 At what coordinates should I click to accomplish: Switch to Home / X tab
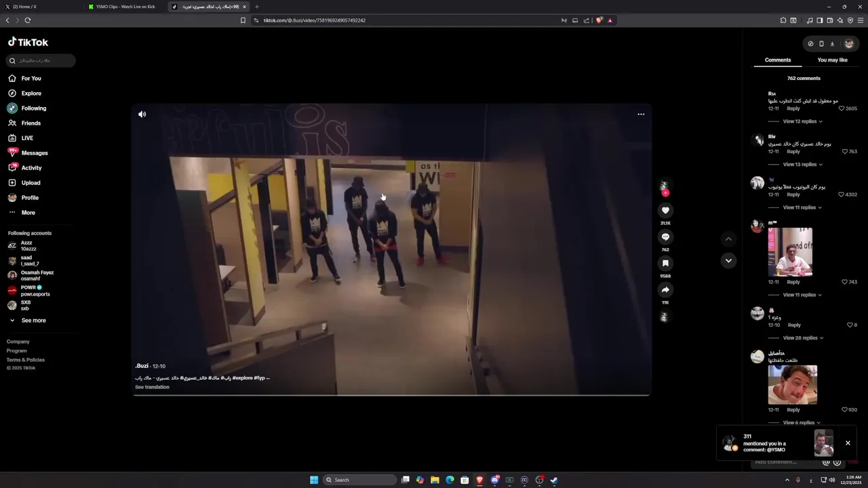pos(41,7)
